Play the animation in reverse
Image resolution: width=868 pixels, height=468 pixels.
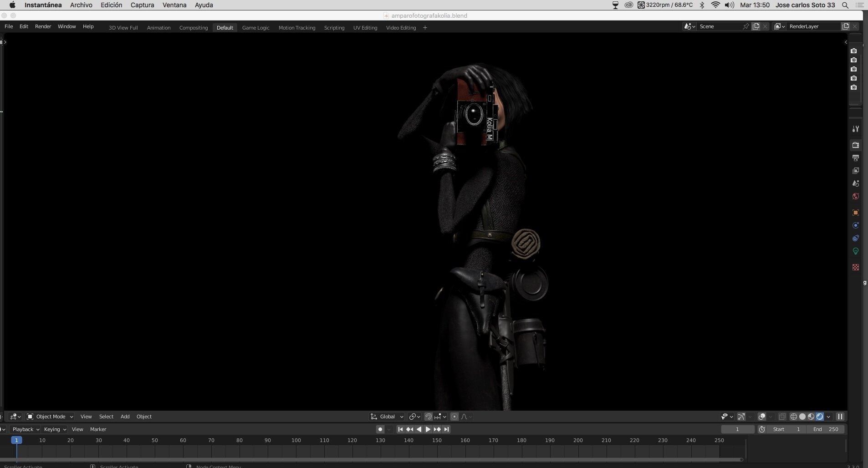(419, 429)
